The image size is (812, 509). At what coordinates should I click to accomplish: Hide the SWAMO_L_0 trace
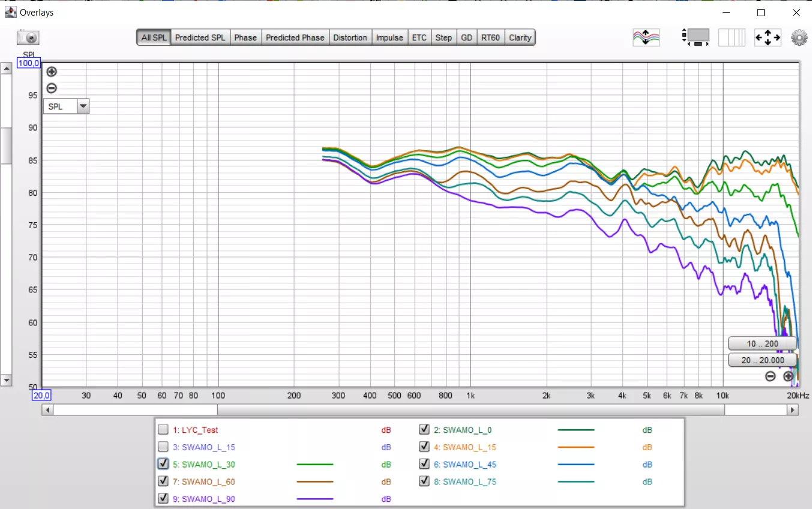[424, 430]
